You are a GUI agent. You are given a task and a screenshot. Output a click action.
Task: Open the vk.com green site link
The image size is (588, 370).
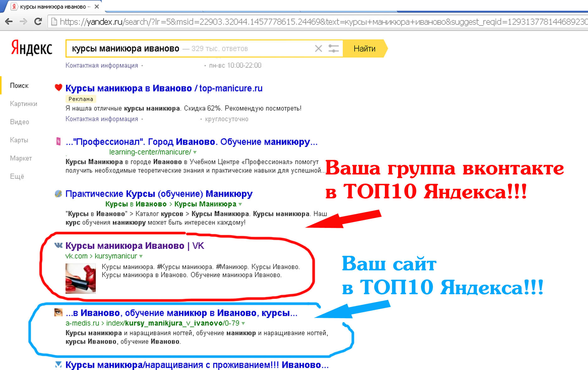77,256
